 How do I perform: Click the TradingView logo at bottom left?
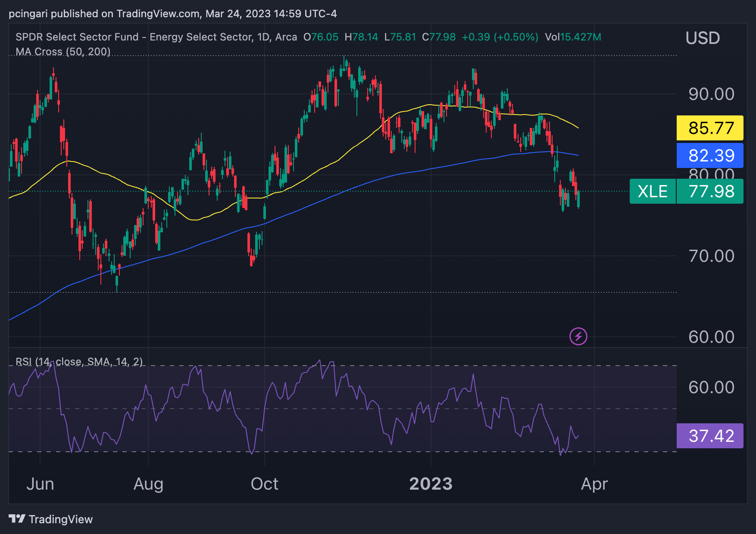pyautogui.click(x=51, y=519)
